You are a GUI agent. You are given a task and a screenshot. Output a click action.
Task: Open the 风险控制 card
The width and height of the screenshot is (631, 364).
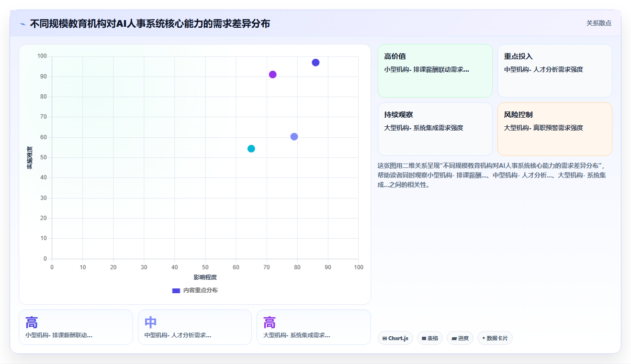click(x=555, y=129)
